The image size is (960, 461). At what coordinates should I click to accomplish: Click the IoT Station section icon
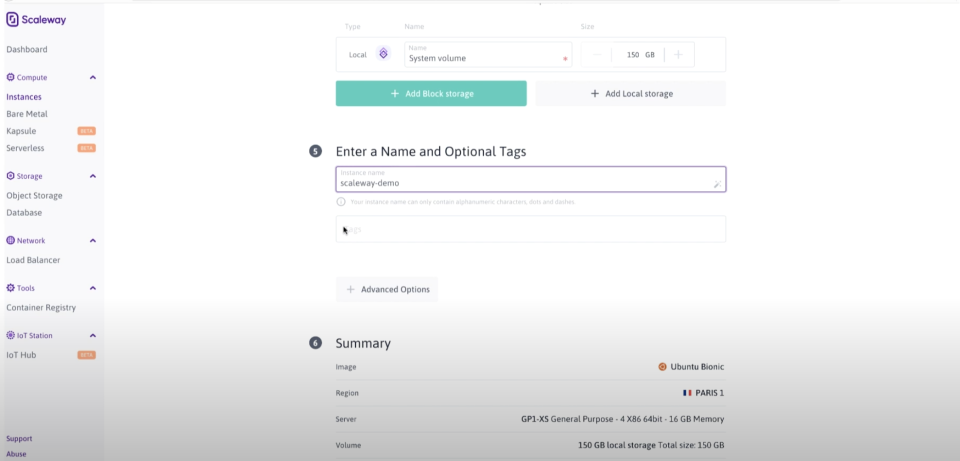click(x=10, y=335)
